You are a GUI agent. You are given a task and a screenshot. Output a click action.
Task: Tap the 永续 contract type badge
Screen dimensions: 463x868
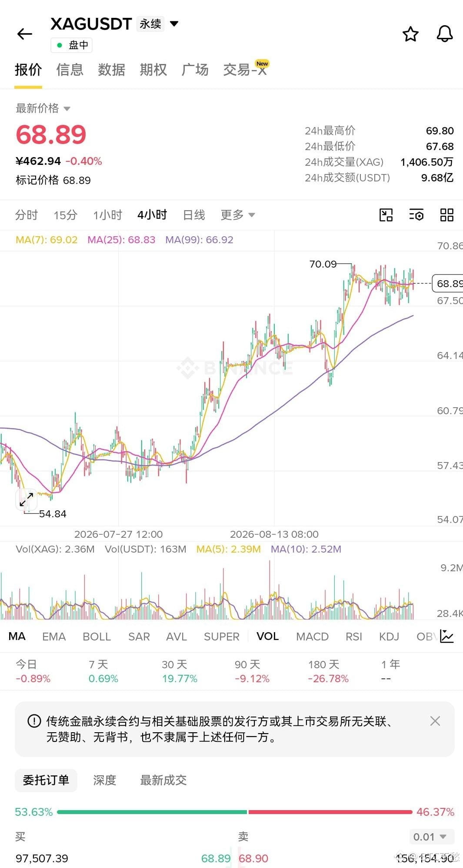[150, 23]
